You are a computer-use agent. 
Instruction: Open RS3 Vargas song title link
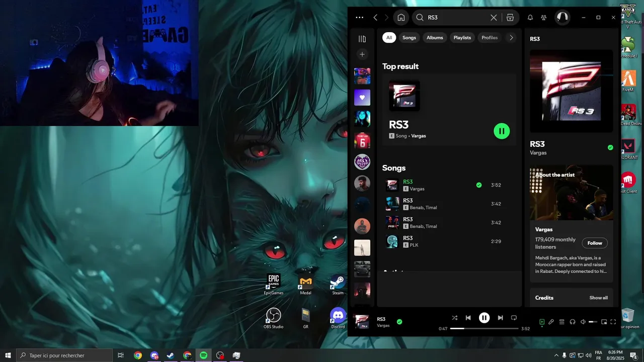click(x=408, y=182)
